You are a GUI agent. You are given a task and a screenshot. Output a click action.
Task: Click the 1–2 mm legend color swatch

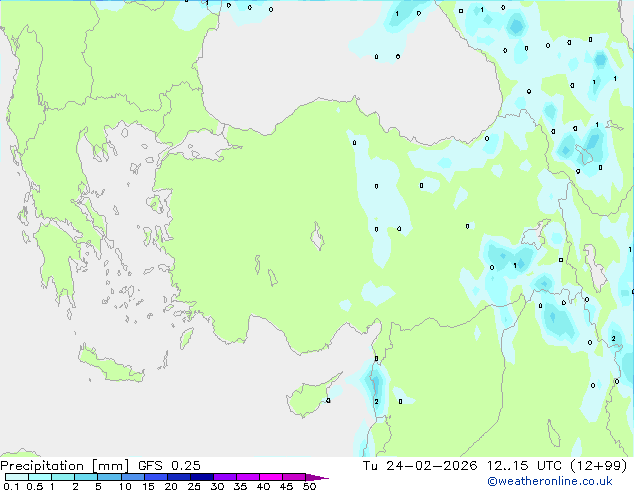pos(63,477)
